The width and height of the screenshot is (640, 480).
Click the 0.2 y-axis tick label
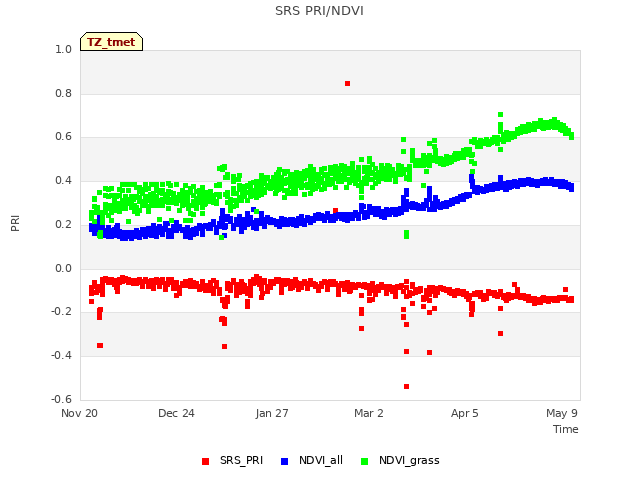(x=63, y=224)
